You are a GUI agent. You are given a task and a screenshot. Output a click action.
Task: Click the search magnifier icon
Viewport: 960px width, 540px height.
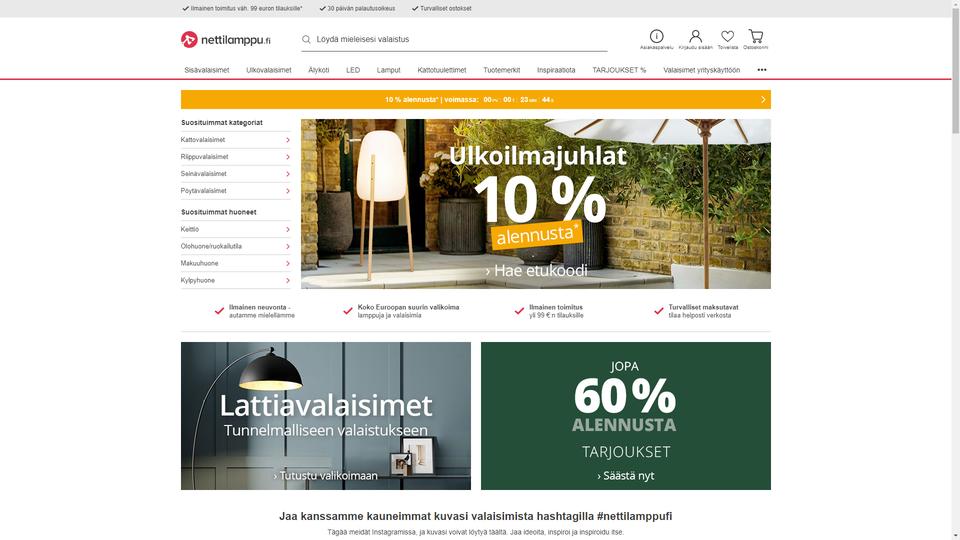pyautogui.click(x=306, y=39)
